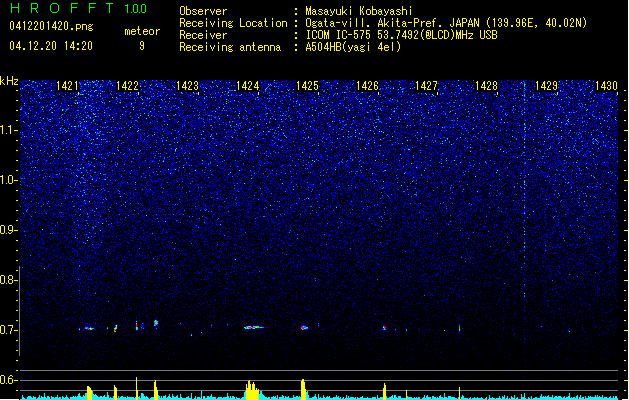This screenshot has width=629, height=400.
Task: Click the bright meteor echo before 1425
Action: [x=304, y=328]
